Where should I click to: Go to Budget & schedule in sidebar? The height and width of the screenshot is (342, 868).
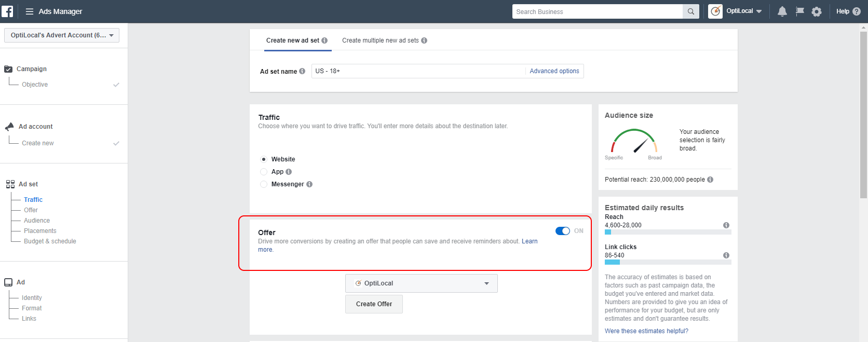click(x=50, y=241)
